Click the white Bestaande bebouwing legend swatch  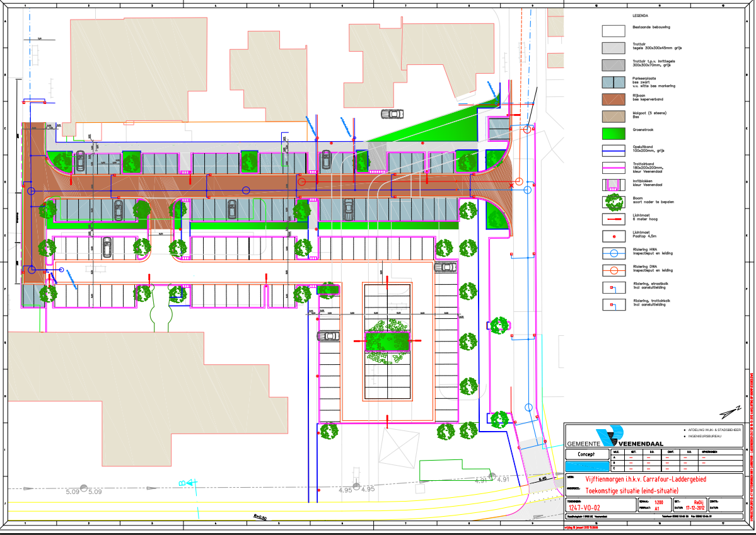click(614, 30)
